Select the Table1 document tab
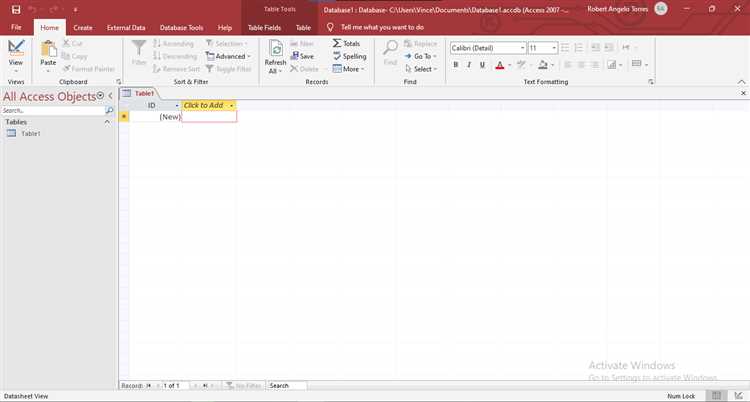This screenshot has height=402, width=750. click(x=139, y=93)
